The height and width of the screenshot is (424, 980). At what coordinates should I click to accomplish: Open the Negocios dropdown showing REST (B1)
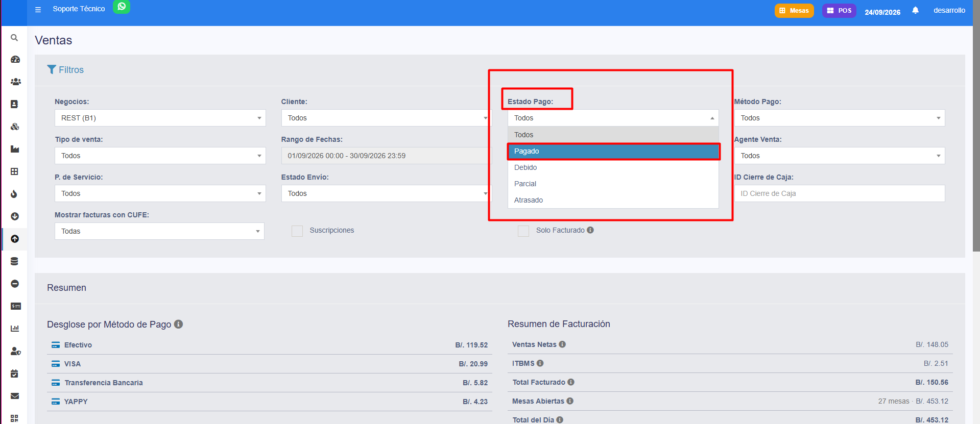[160, 118]
